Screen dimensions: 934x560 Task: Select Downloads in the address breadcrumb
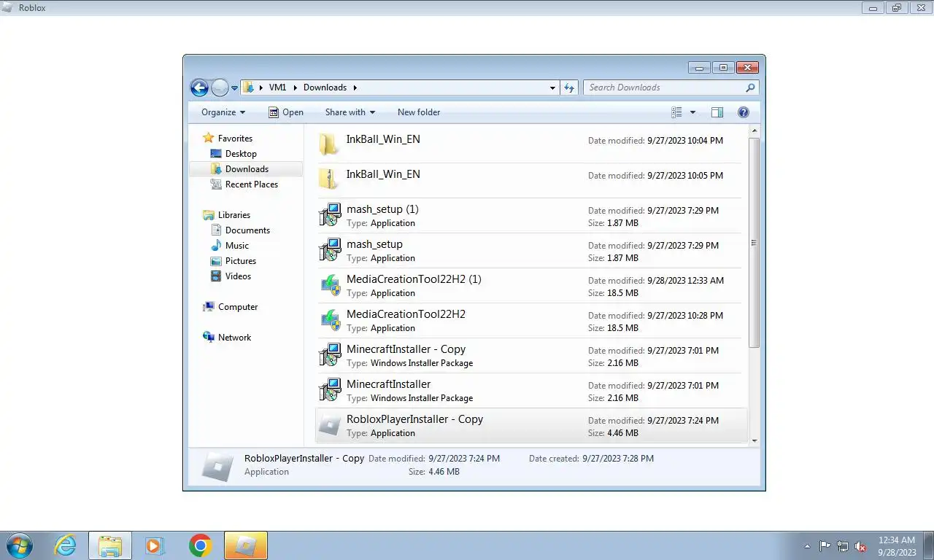click(x=325, y=87)
